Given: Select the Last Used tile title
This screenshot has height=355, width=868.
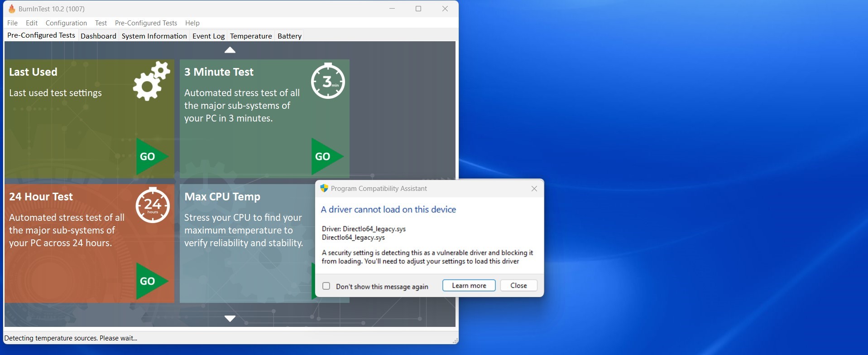Looking at the screenshot, I should pyautogui.click(x=33, y=72).
